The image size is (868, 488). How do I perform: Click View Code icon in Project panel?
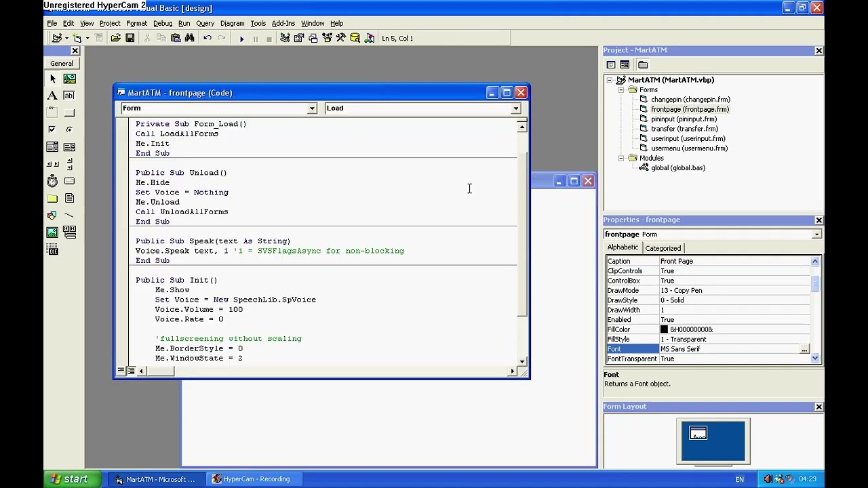pyautogui.click(x=611, y=65)
